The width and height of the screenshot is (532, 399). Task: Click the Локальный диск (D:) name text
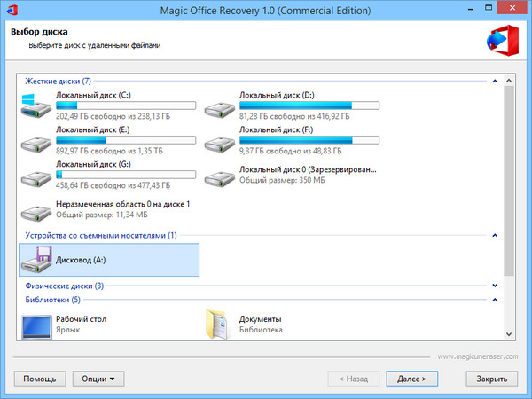click(x=277, y=95)
